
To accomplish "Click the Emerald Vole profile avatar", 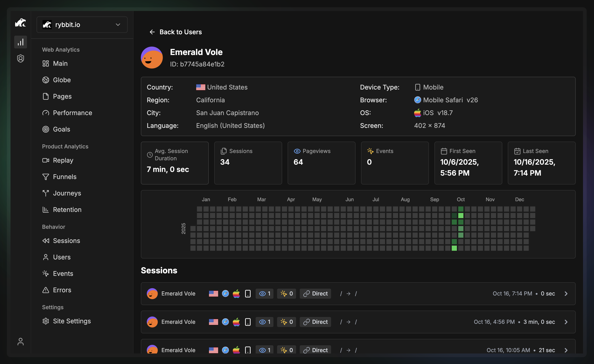I will coord(152,58).
